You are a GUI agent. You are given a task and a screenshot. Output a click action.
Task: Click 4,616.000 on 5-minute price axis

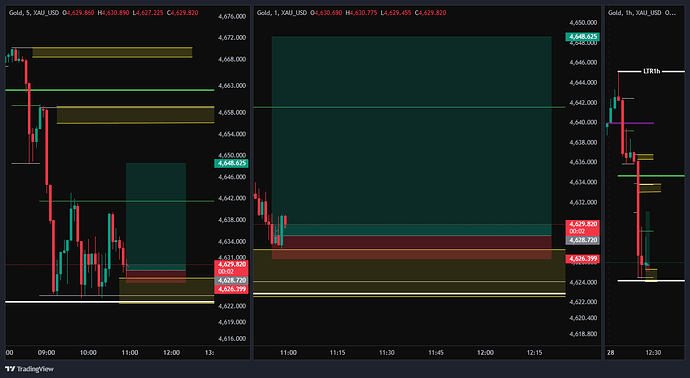[x=232, y=338]
